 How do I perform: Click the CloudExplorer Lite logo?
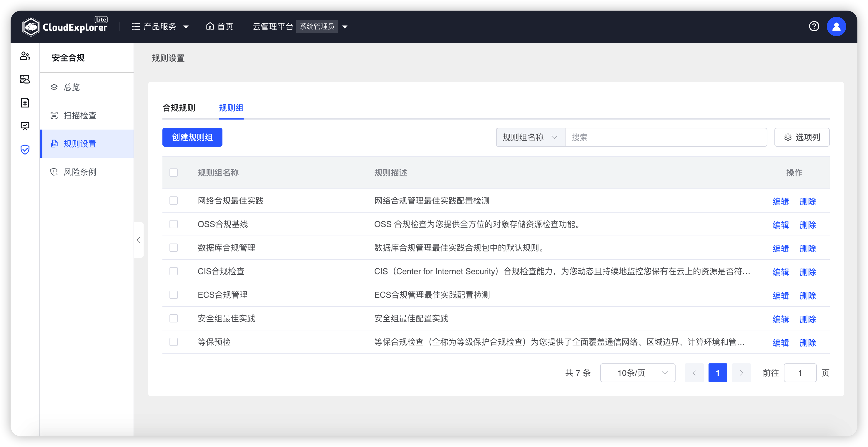[x=65, y=26]
